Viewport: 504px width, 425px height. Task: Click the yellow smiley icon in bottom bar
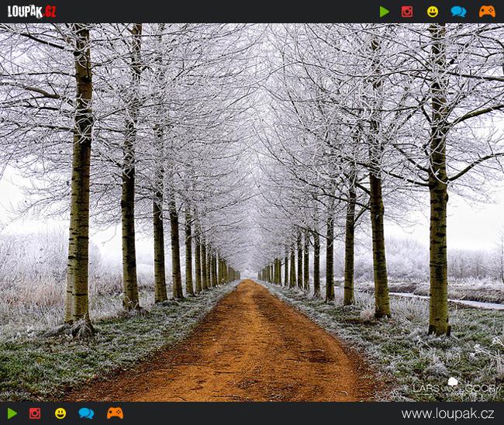click(60, 413)
